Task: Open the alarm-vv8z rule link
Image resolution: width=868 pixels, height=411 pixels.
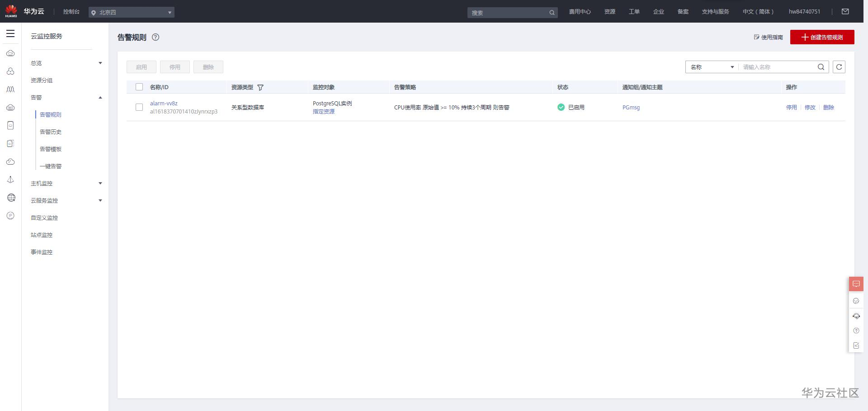Action: point(164,103)
